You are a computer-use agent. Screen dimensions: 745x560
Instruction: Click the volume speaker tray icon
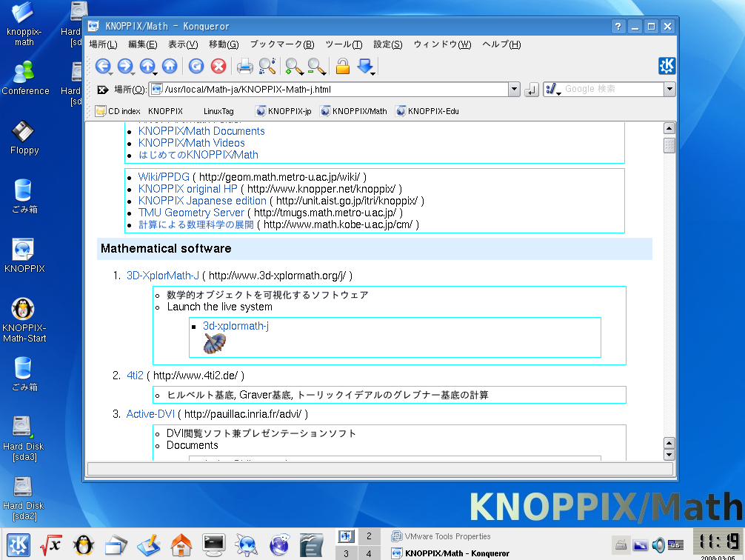pyautogui.click(x=658, y=544)
